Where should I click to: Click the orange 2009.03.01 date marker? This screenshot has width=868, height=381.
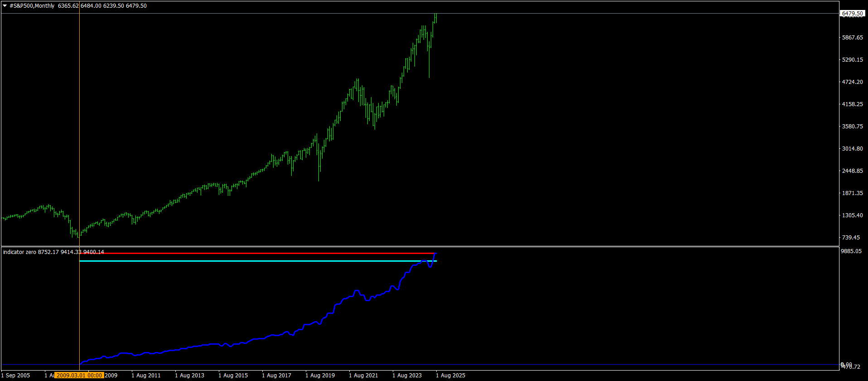(79, 376)
